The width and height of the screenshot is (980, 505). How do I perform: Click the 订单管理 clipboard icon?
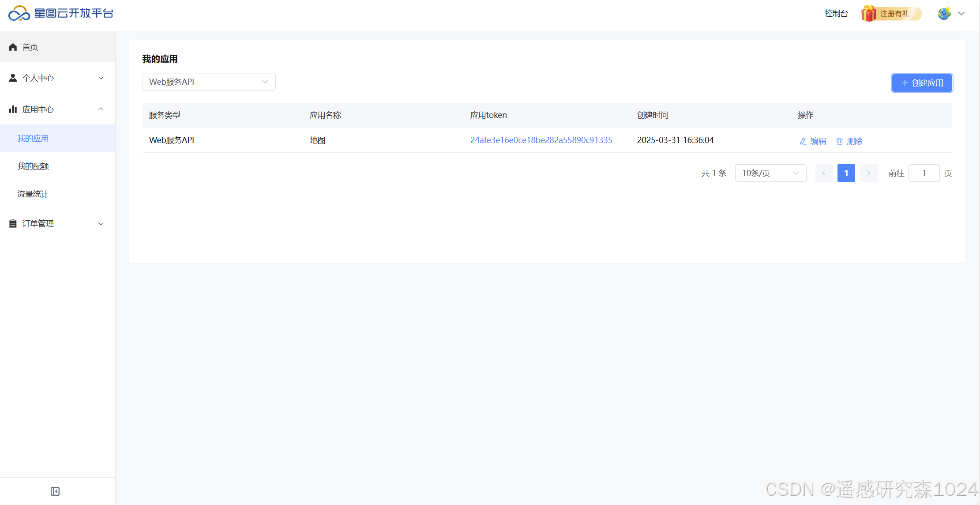pos(13,224)
